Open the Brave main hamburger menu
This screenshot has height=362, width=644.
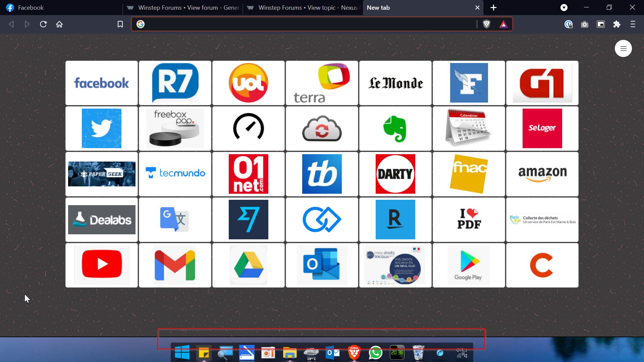click(633, 24)
